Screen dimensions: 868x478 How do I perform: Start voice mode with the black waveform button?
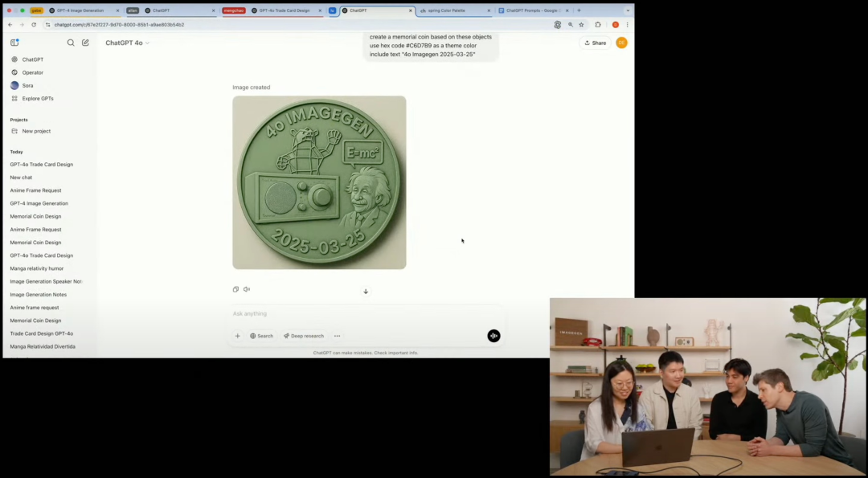point(493,336)
